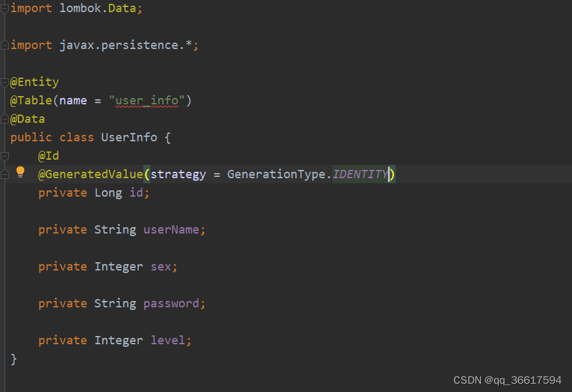Collapse the javax.persistence import fold region
Image resolution: width=572 pixels, height=392 pixels.
pos(4,45)
